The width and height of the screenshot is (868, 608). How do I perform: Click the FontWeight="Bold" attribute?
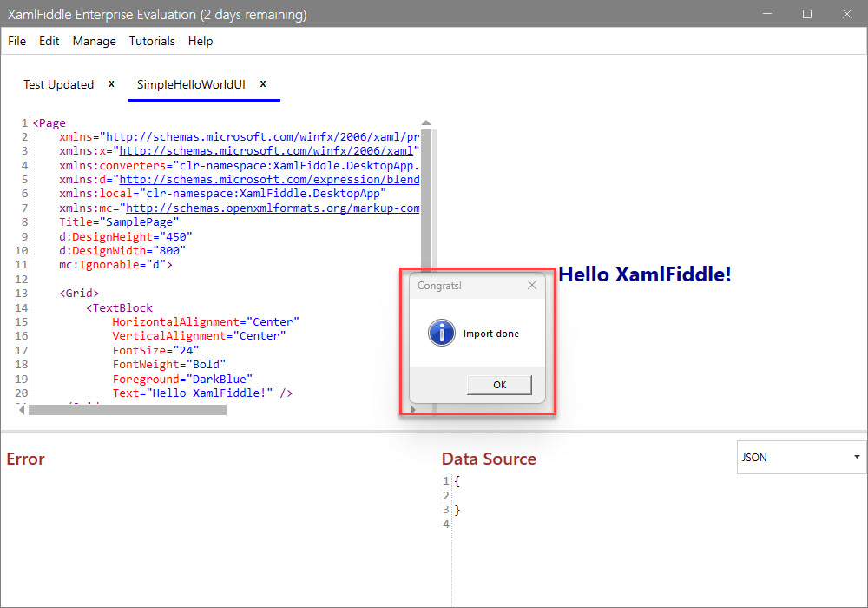[169, 364]
